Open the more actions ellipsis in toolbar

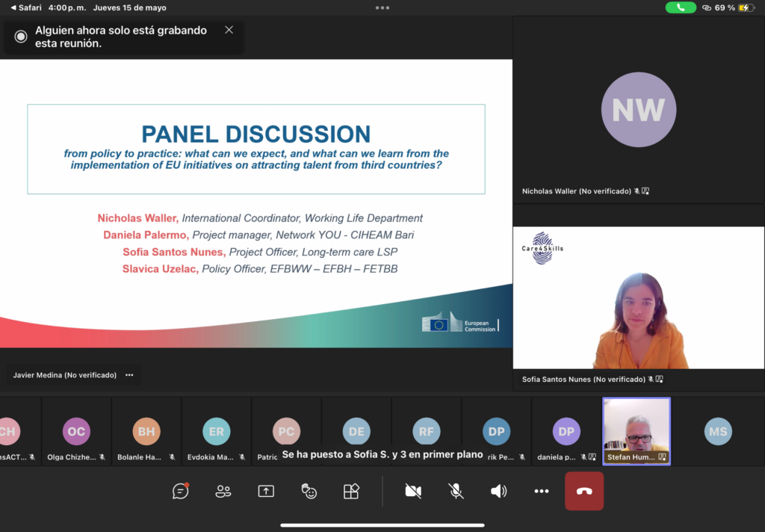(542, 491)
